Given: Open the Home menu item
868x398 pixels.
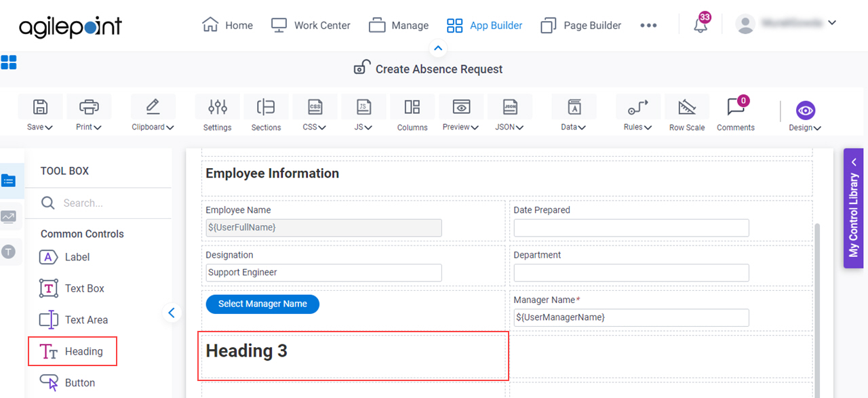Looking at the screenshot, I should tap(227, 25).
